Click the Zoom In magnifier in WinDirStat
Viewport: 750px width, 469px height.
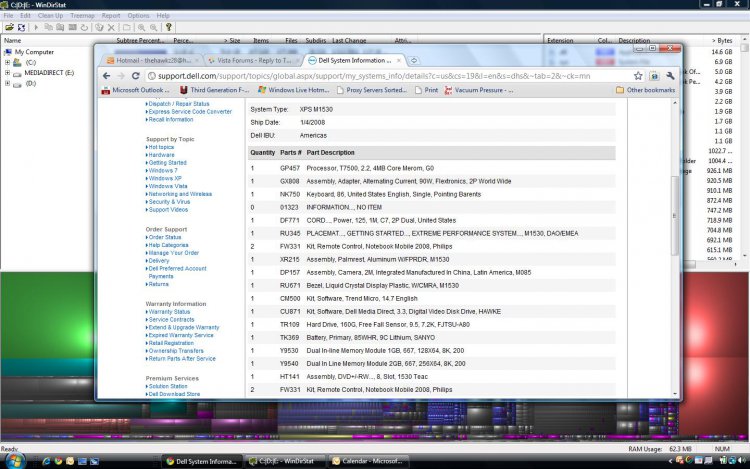click(142, 28)
